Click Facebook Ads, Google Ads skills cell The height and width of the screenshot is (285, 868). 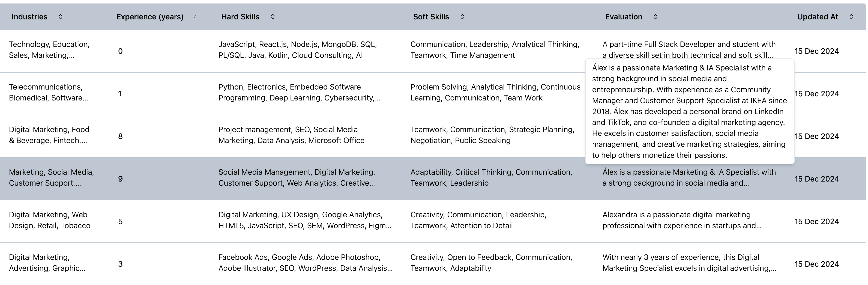click(x=305, y=263)
